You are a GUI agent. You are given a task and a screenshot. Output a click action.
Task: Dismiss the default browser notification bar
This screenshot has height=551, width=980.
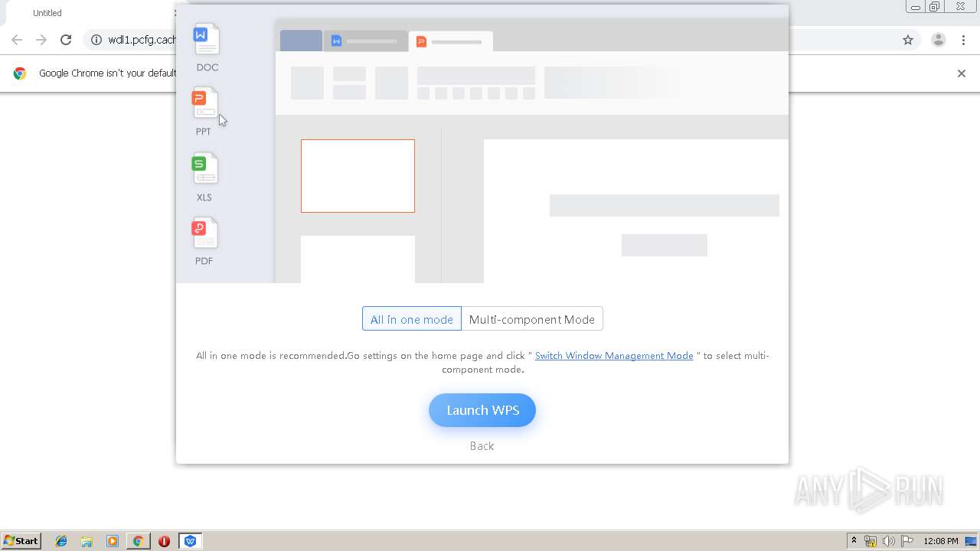click(962, 73)
